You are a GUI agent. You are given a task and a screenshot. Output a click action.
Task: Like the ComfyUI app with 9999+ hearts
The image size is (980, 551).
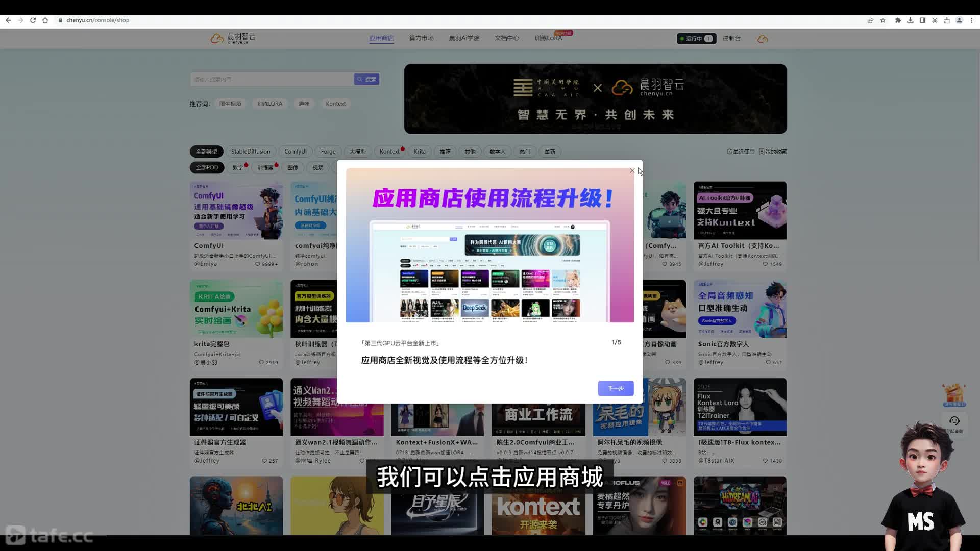(258, 264)
